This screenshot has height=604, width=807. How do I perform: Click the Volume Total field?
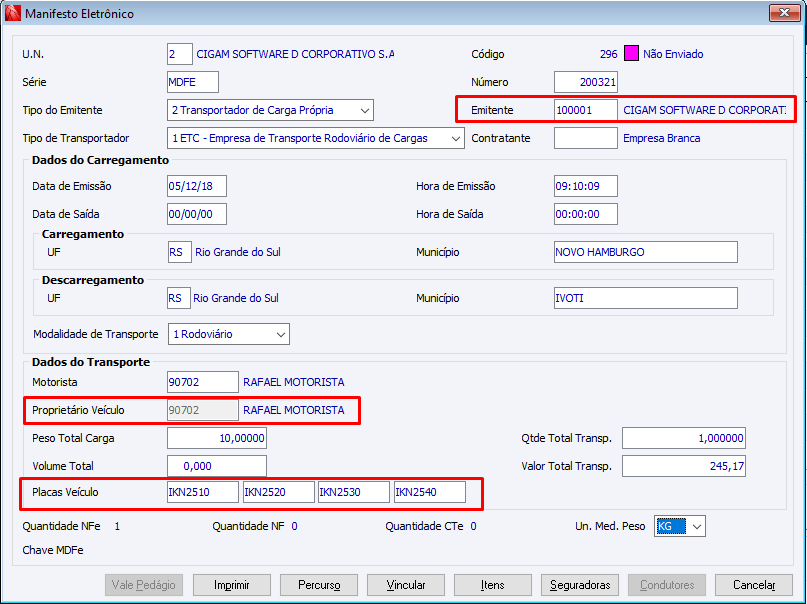pos(217,466)
